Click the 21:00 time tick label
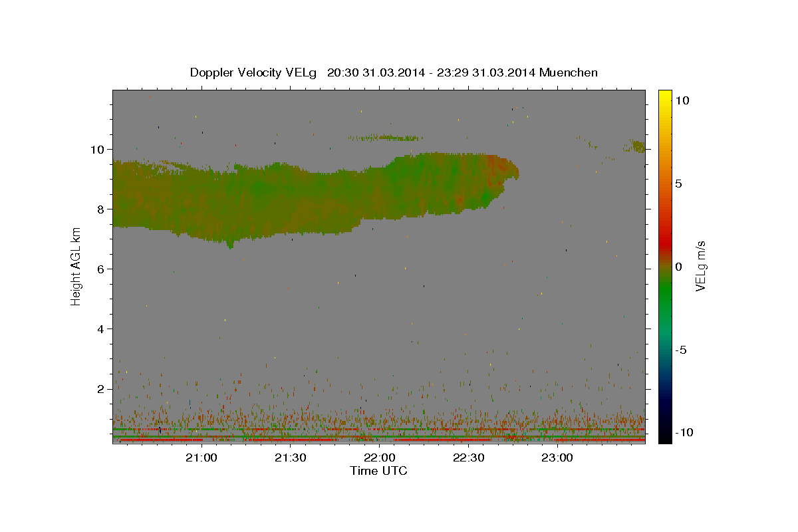This screenshot has width=798, height=532. point(201,458)
